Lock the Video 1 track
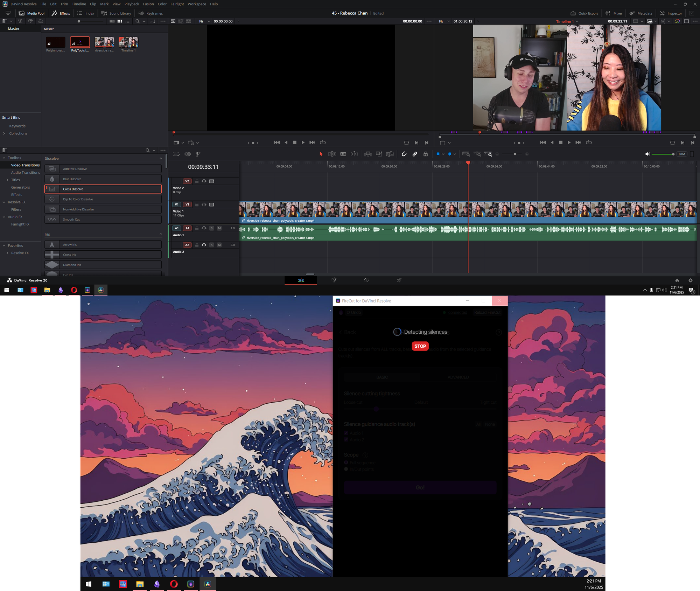This screenshot has height=591, width=700. pos(197,204)
